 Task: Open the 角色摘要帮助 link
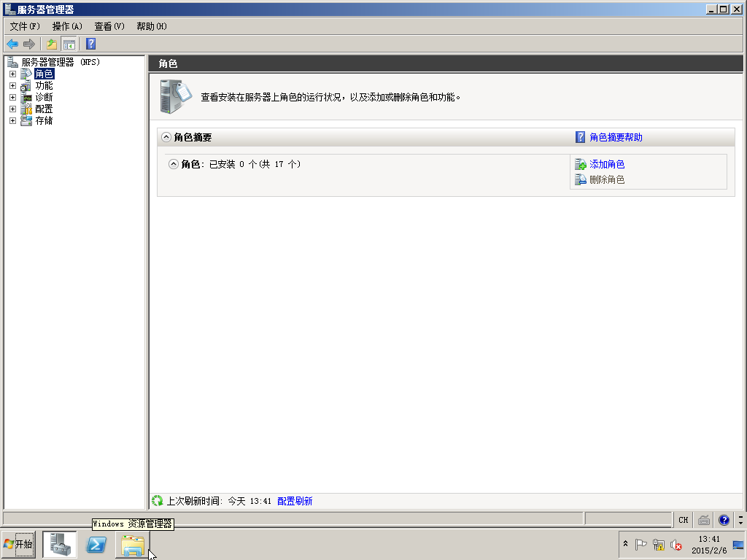pyautogui.click(x=616, y=137)
